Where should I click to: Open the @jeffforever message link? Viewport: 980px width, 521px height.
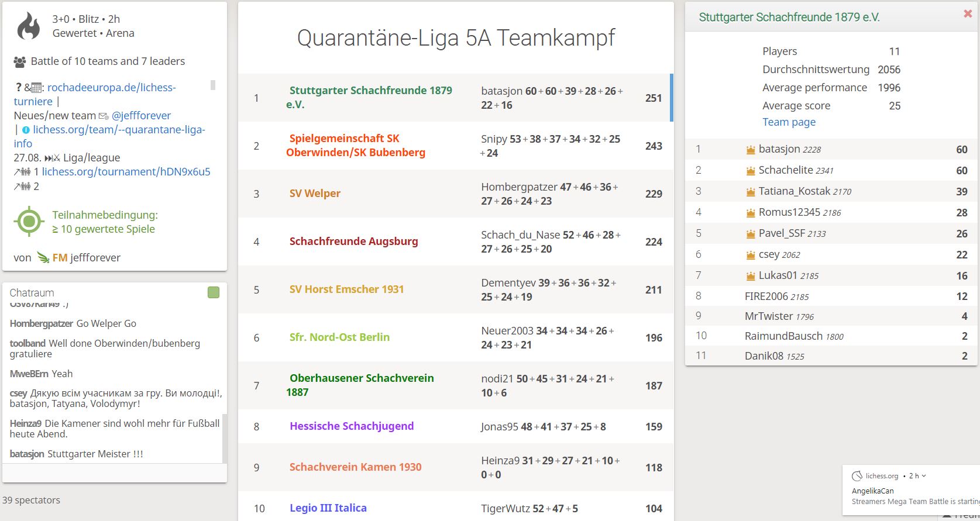pos(142,116)
